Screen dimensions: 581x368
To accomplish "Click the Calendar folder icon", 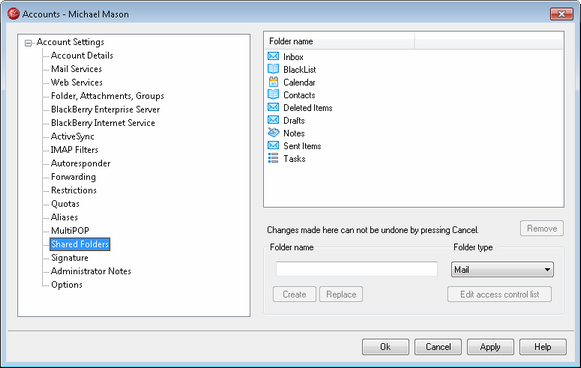I will point(273,82).
